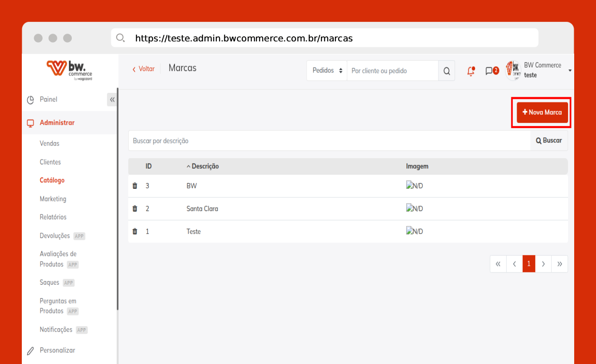
Task: Collapse the sidebar with double-chevron icon
Action: (x=112, y=100)
